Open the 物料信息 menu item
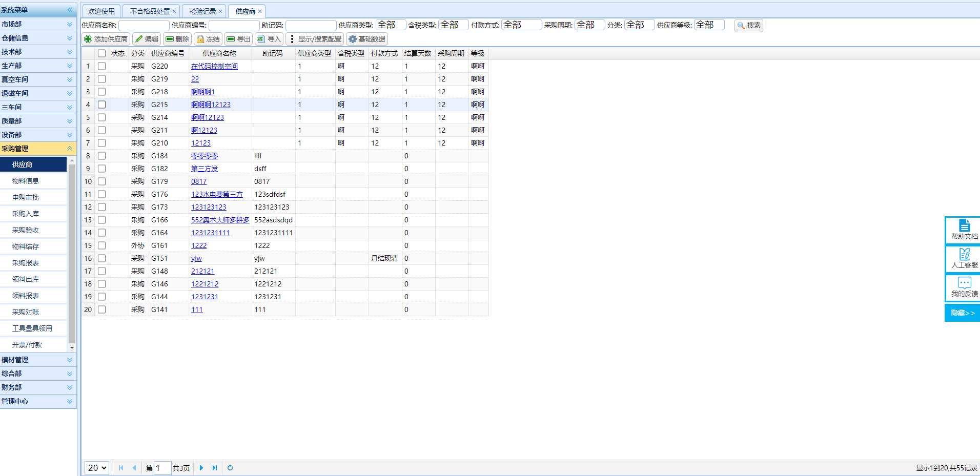 coord(33,181)
